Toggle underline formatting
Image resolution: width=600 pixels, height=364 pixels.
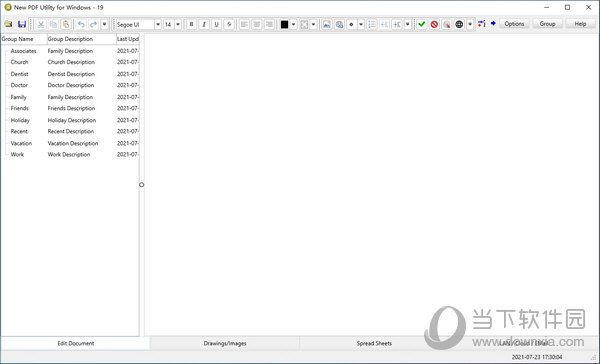[x=217, y=24]
